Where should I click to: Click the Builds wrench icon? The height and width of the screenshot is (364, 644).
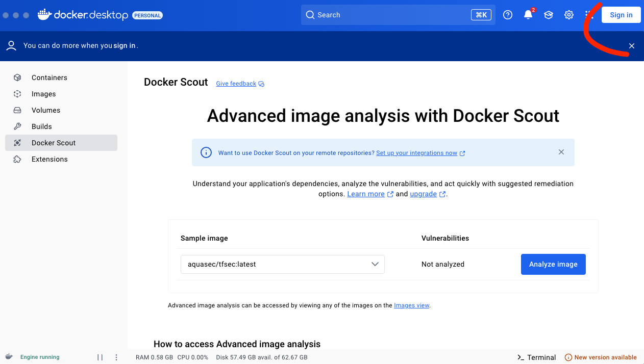[17, 126]
